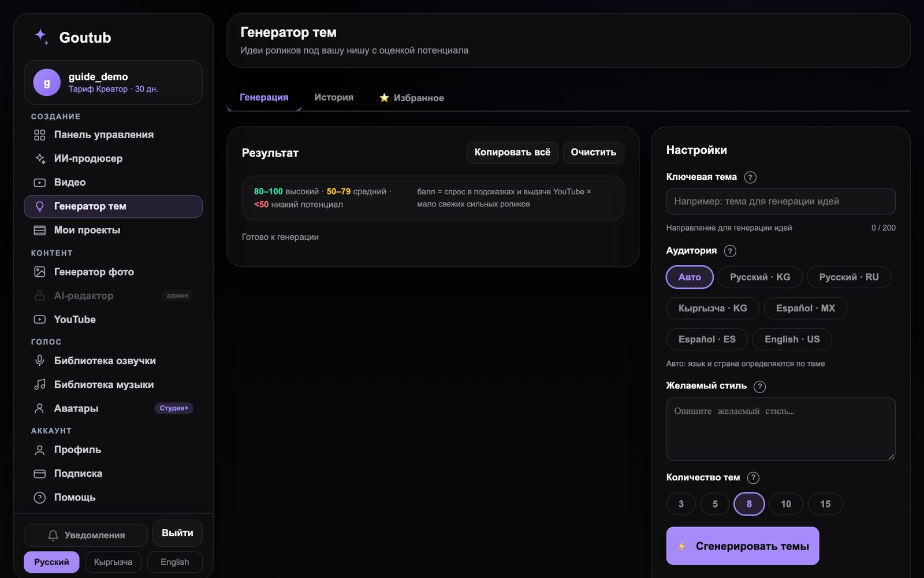Viewport: 924px width, 578px height.
Task: Switch interface language to English
Action: (x=174, y=562)
